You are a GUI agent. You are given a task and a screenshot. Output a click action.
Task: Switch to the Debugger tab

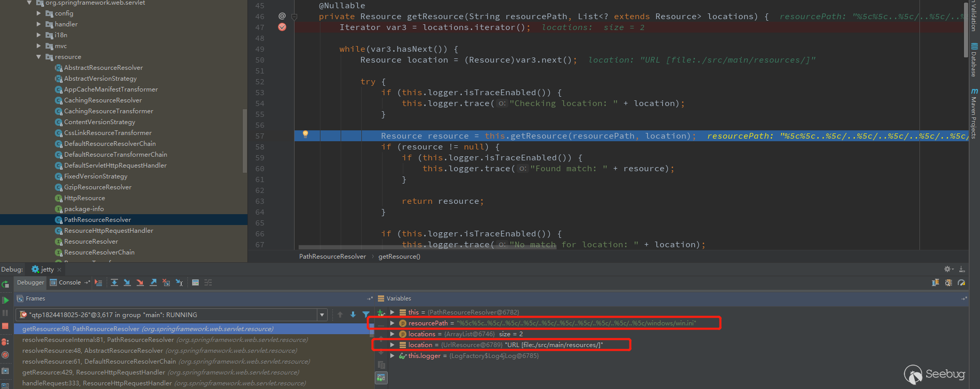pos(31,282)
